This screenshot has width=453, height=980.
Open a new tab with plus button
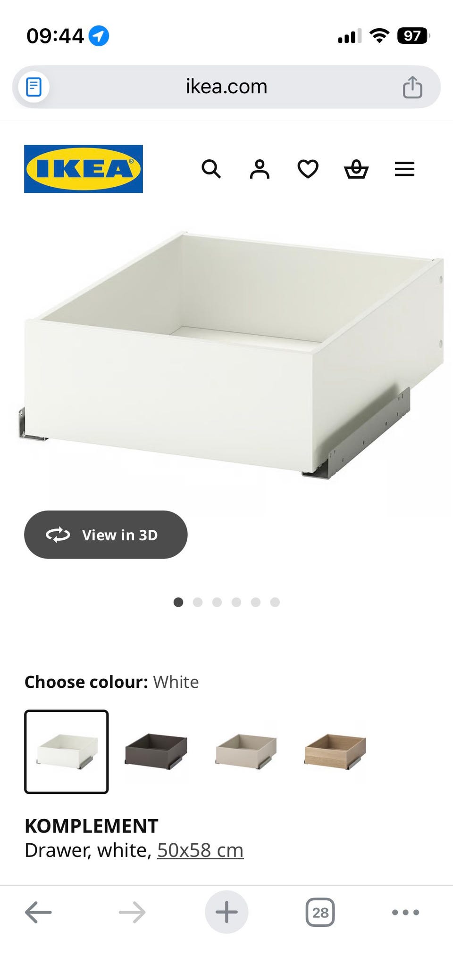point(226,912)
